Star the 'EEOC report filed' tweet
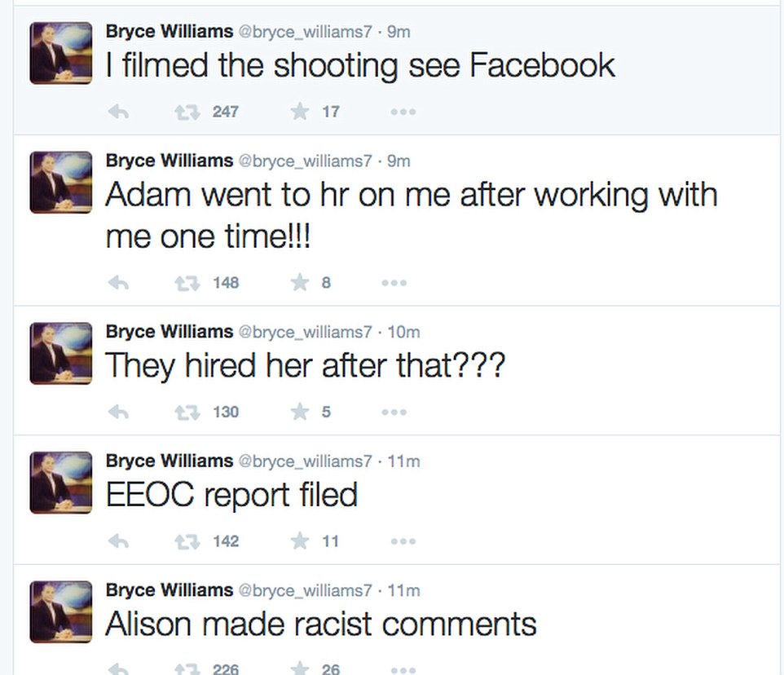 [299, 541]
